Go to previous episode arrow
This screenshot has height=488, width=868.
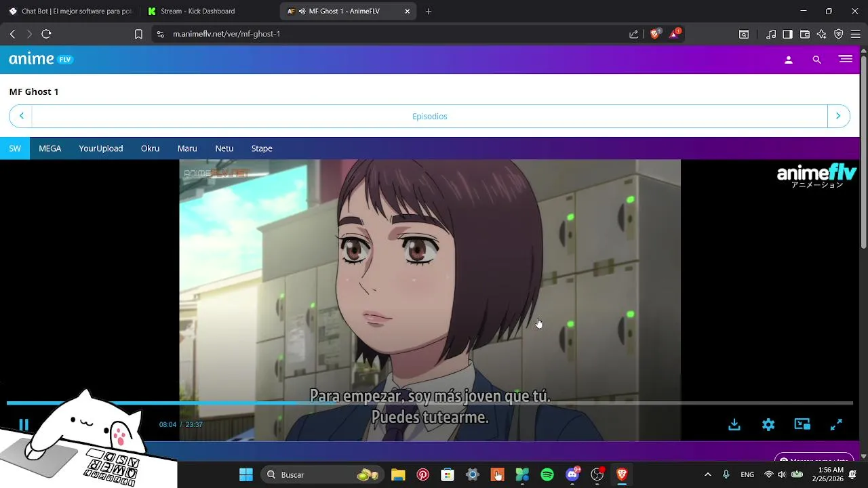pos(21,116)
